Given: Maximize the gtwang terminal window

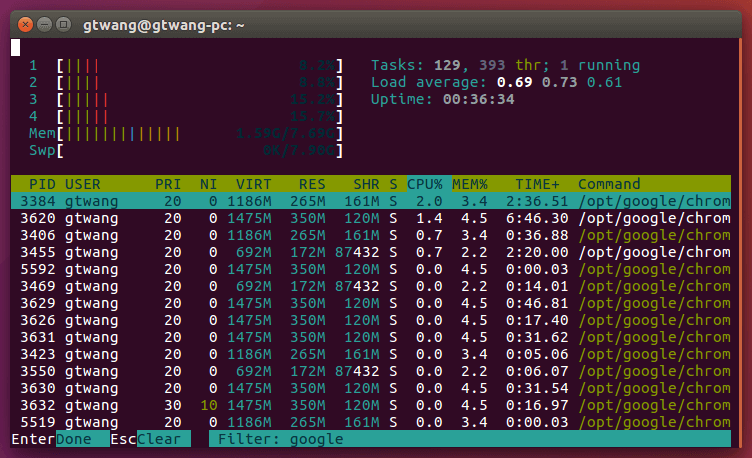Looking at the screenshot, I should (63, 23).
